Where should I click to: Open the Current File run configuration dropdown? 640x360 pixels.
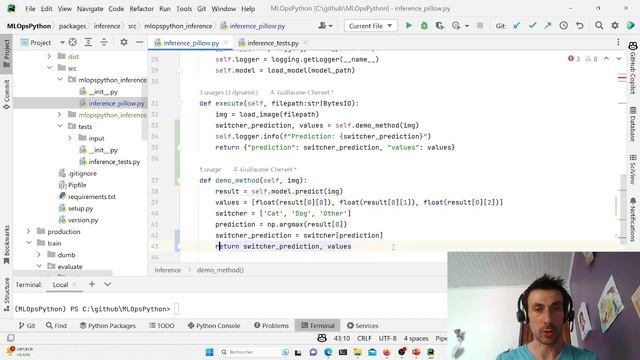point(370,26)
